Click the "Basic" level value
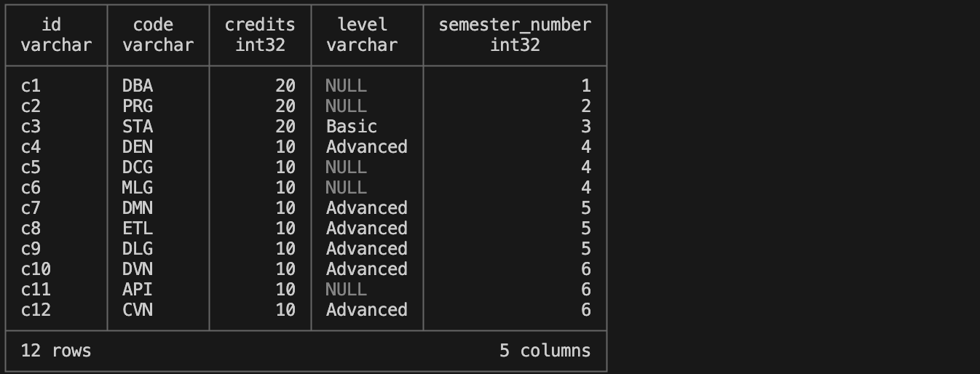Image resolution: width=980 pixels, height=374 pixels. (x=352, y=127)
